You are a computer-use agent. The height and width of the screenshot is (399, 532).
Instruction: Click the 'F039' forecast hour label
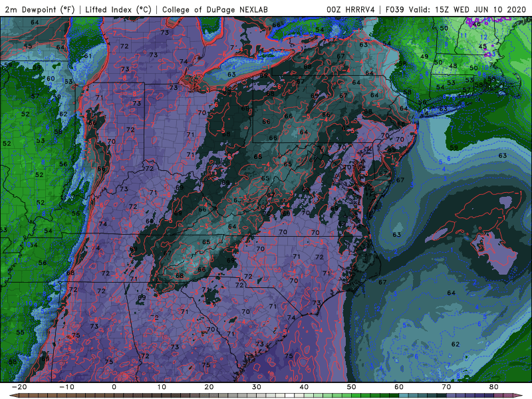pos(394,9)
